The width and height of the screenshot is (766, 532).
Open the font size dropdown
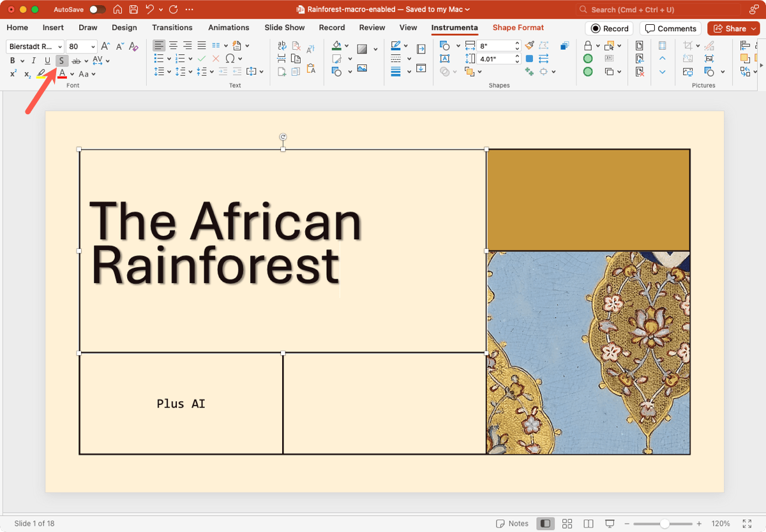coord(93,47)
